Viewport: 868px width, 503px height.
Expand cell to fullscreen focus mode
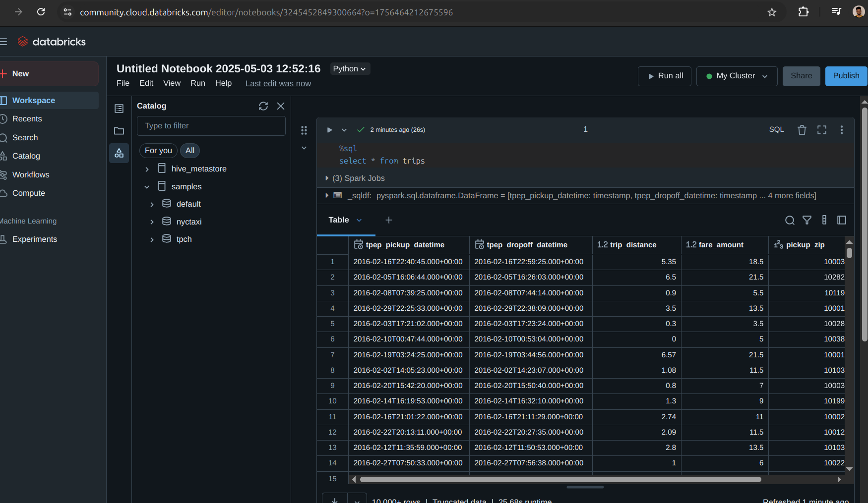coord(822,130)
